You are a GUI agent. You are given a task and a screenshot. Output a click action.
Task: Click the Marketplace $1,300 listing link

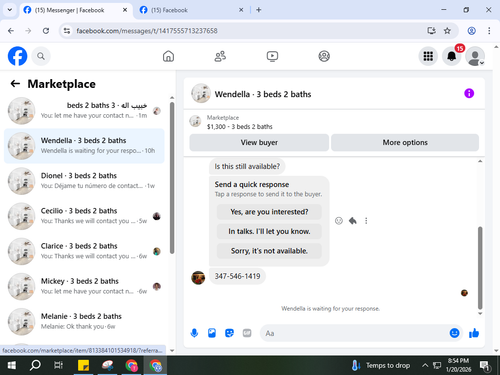[x=239, y=122]
